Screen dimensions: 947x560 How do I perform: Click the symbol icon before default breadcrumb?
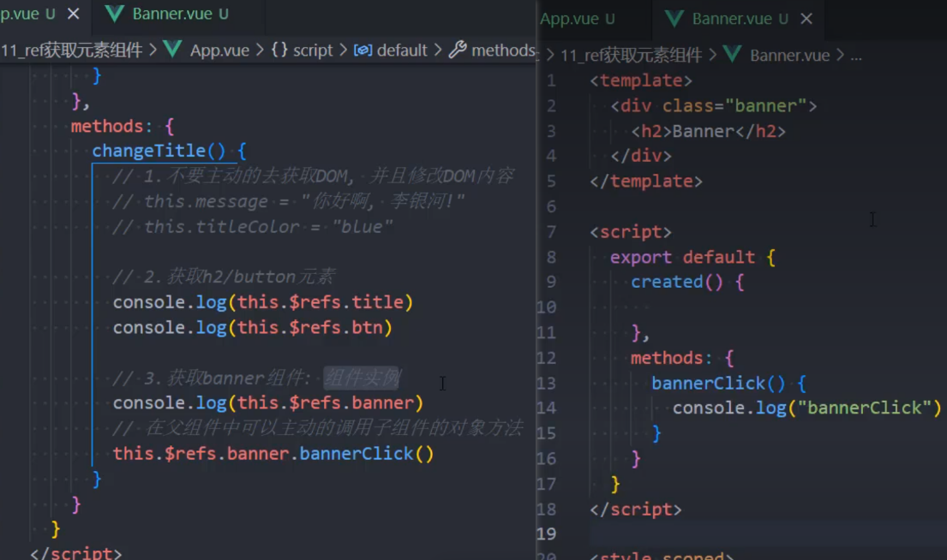(x=363, y=50)
